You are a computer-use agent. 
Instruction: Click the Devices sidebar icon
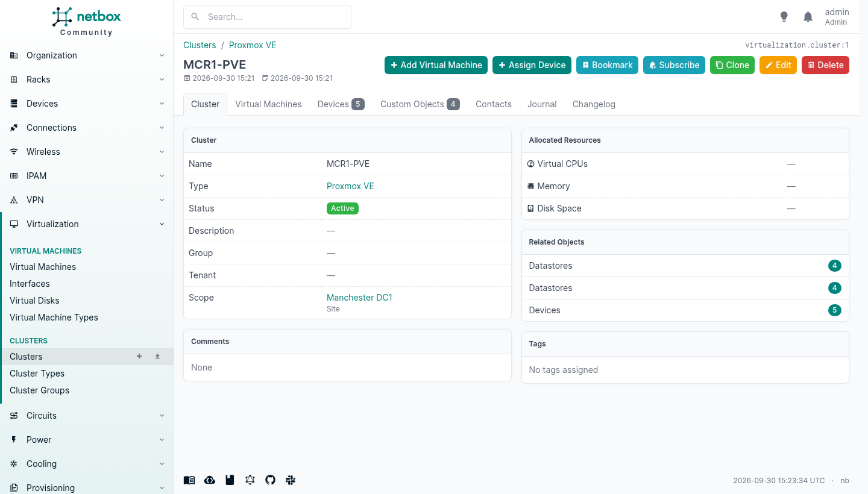[x=14, y=104]
